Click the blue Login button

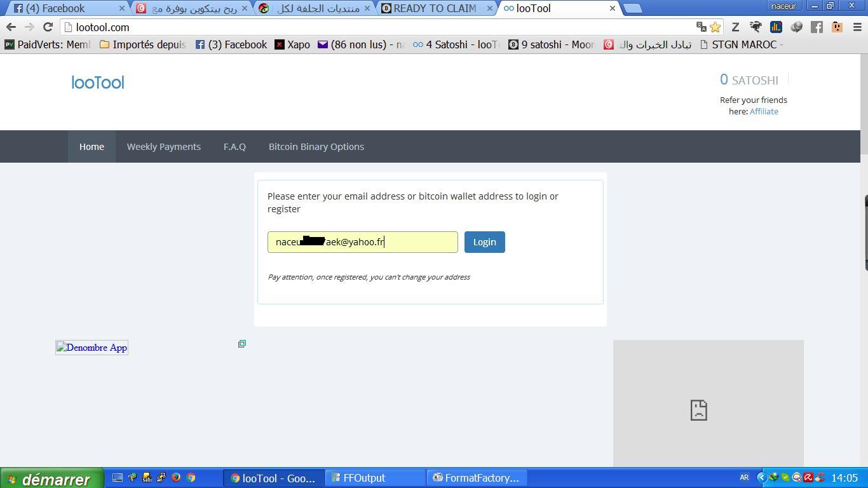click(x=485, y=242)
